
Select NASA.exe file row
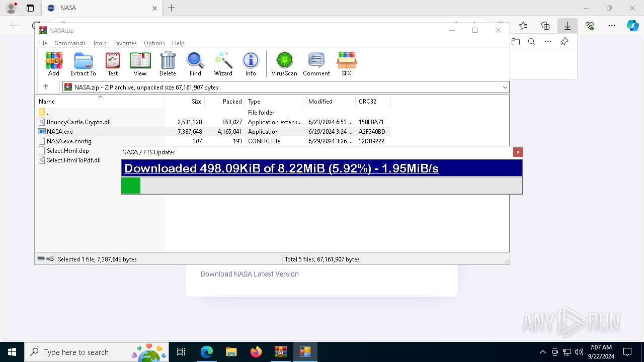[x=213, y=132]
